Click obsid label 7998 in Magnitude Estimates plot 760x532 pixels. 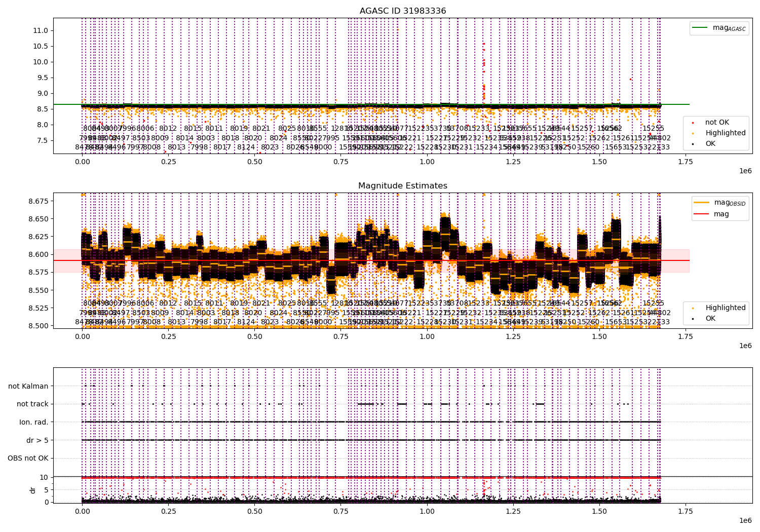tap(199, 322)
